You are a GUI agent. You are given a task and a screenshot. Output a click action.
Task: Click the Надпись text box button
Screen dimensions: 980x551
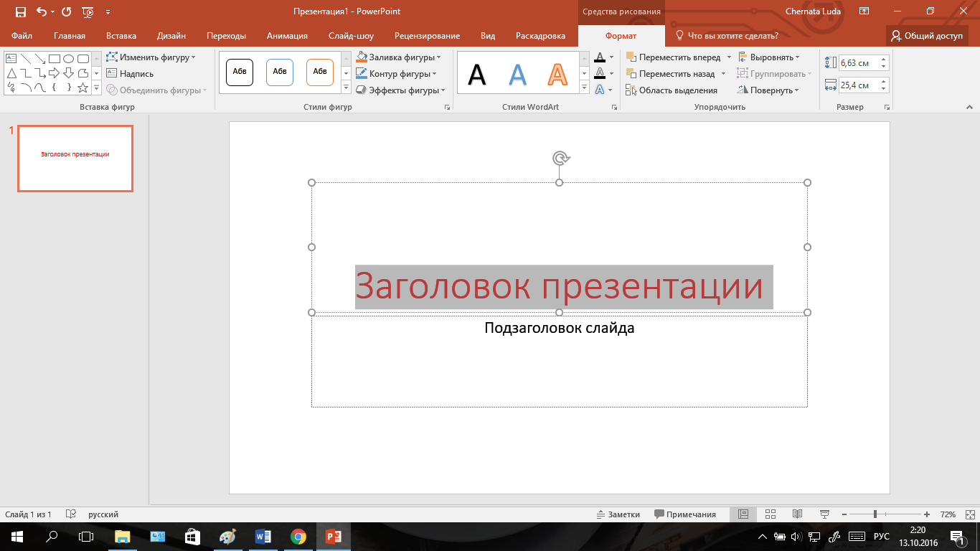click(x=130, y=74)
